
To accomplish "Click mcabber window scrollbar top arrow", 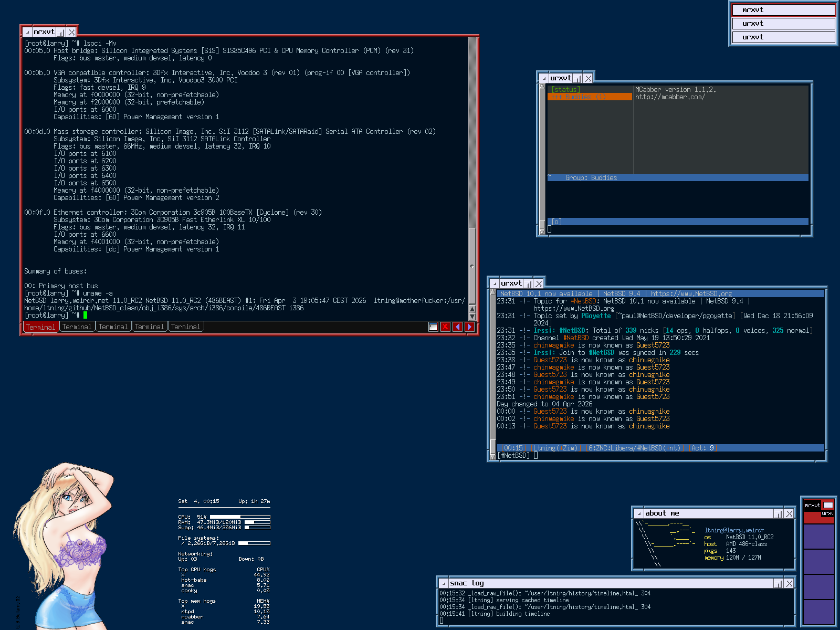I will [x=542, y=87].
